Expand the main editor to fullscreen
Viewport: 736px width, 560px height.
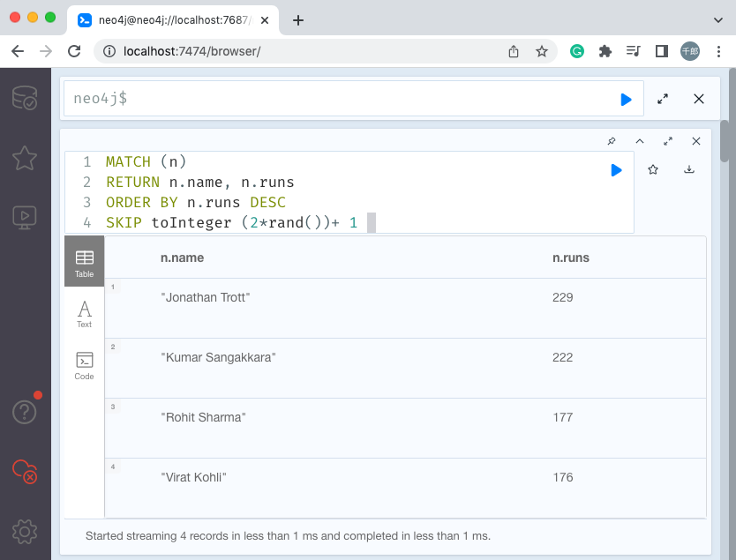coord(662,99)
